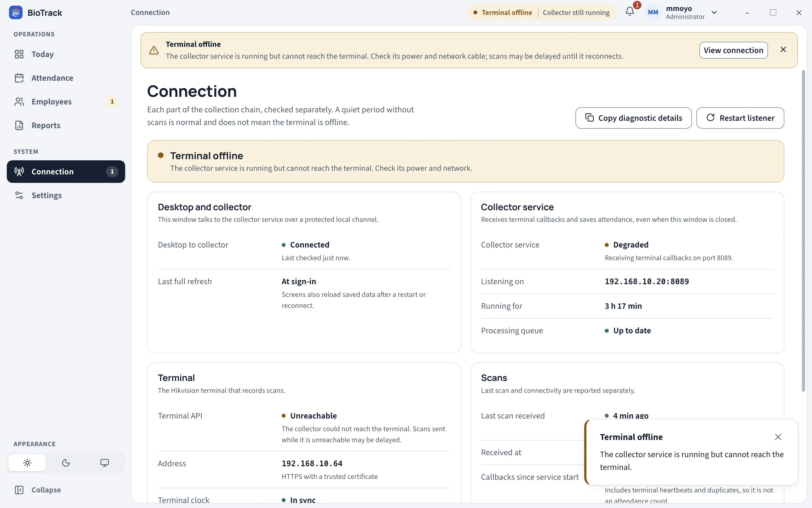Image resolution: width=812 pixels, height=508 pixels.
Task: Click the Connection breadcrumb in title bar
Action: (150, 12)
